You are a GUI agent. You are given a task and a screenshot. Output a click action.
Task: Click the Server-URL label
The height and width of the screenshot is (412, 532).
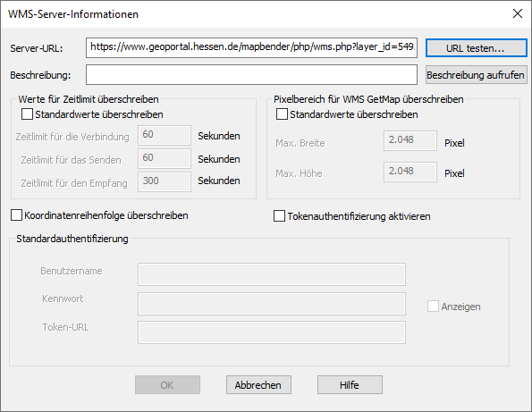[x=37, y=48]
